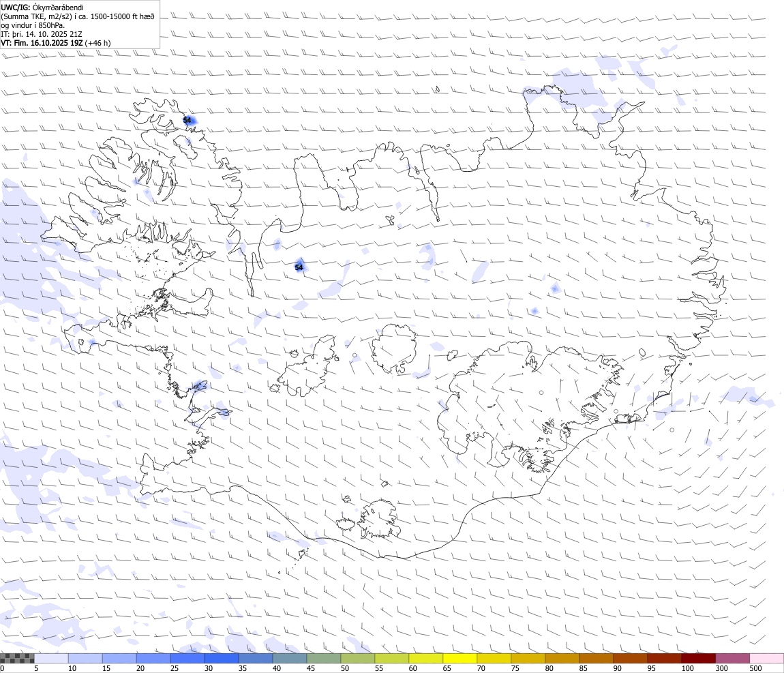The width and height of the screenshot is (784, 673).
Task: Click the legend tick label "500"
Action: coord(755,668)
